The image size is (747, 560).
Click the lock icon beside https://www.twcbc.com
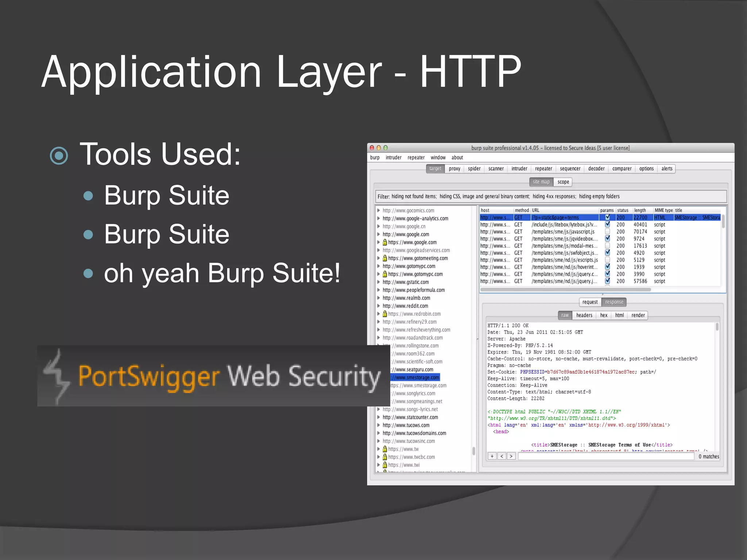pyautogui.click(x=384, y=457)
